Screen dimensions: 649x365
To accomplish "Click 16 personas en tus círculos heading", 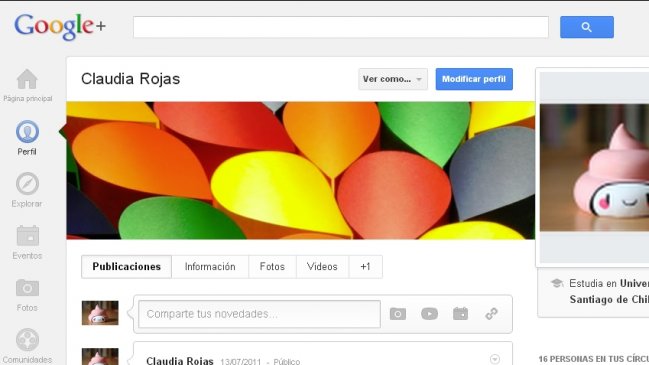I will pos(594,359).
